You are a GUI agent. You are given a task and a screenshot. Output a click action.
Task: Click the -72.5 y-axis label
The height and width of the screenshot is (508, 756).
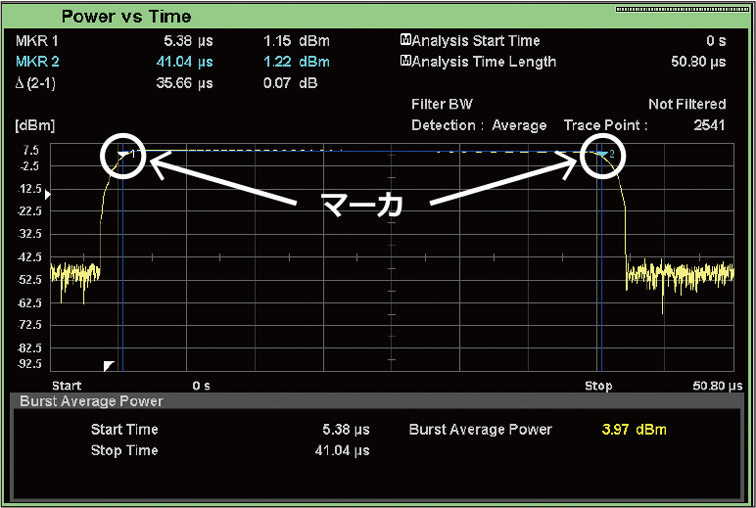pos(29,325)
